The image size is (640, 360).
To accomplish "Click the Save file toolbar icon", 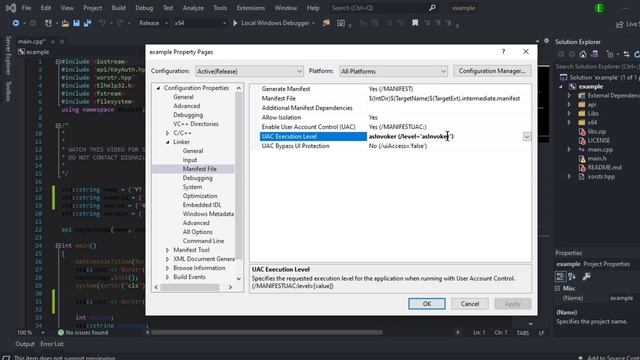I will [x=76, y=23].
